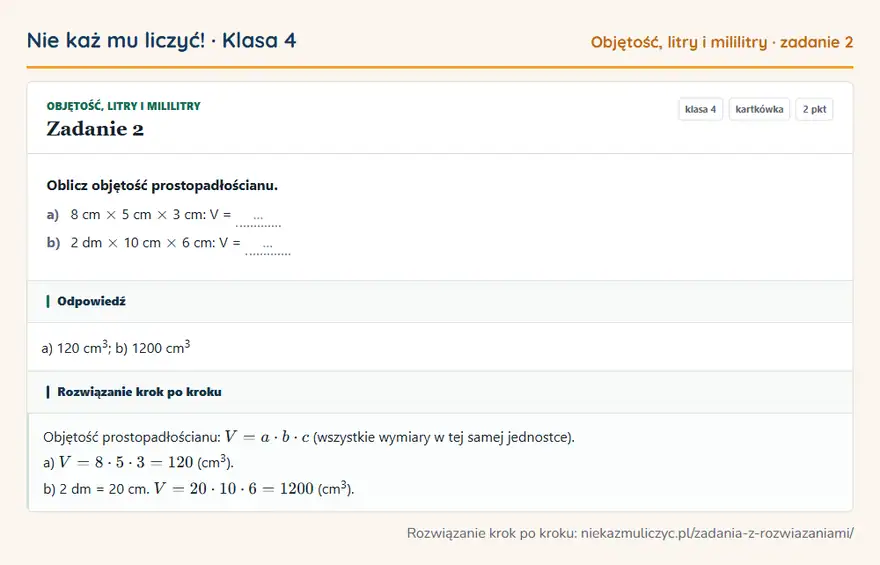This screenshot has width=880, height=565.
Task: Open the 'Nie każ mu liczyć! · Klasa 4' title
Action: (162, 40)
